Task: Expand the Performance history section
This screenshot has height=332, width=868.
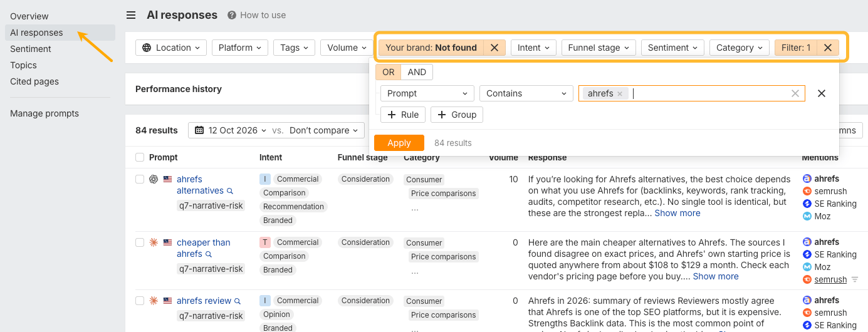Action: pos(179,89)
